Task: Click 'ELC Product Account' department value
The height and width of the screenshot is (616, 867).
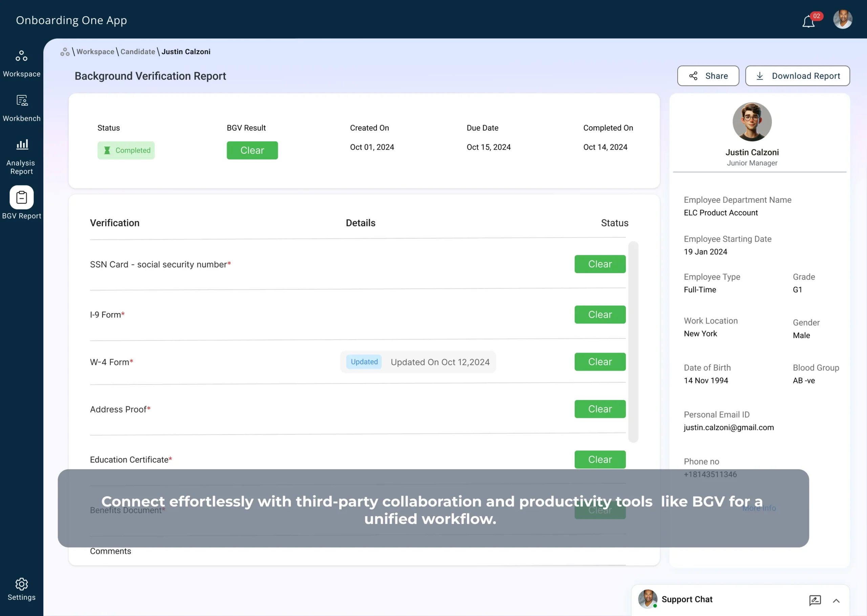Action: (x=721, y=213)
